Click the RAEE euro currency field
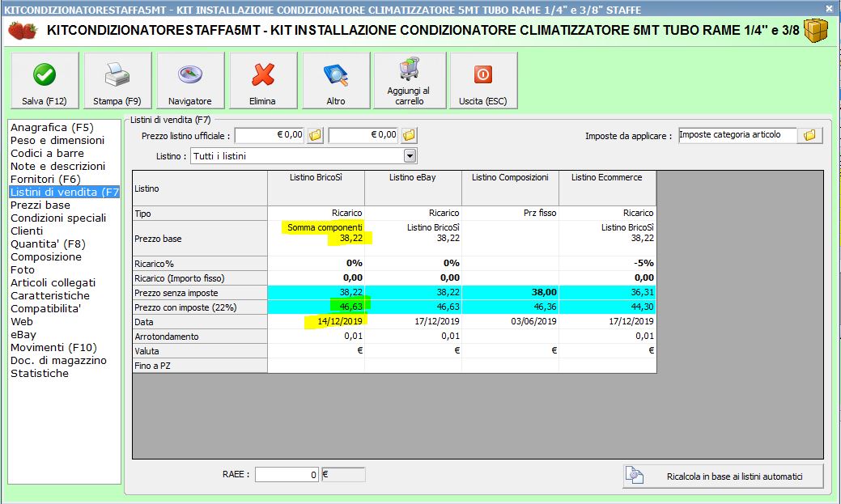Screen dimensions: 841x504 pos(343,475)
